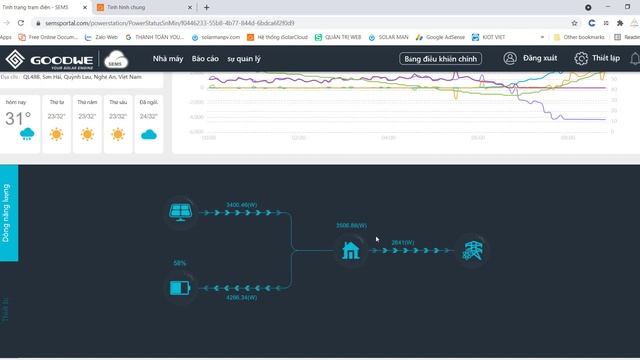
Task: Open THANH TOÁN YOU... bookmark
Action: [154, 37]
